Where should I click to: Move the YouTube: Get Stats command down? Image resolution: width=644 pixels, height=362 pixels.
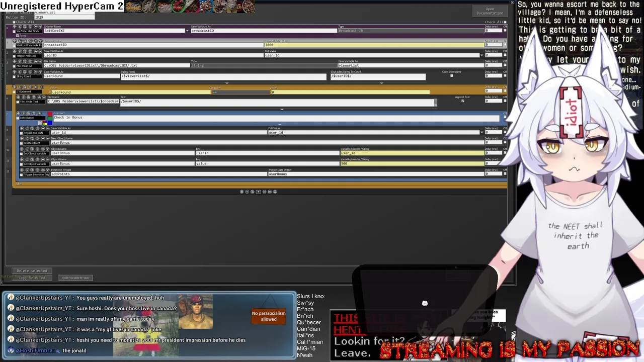[x=40, y=26]
